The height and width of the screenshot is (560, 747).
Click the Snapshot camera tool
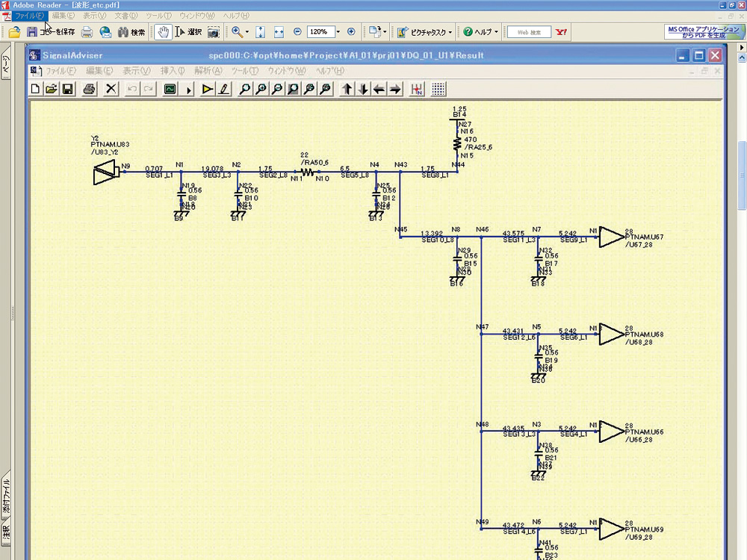[214, 32]
